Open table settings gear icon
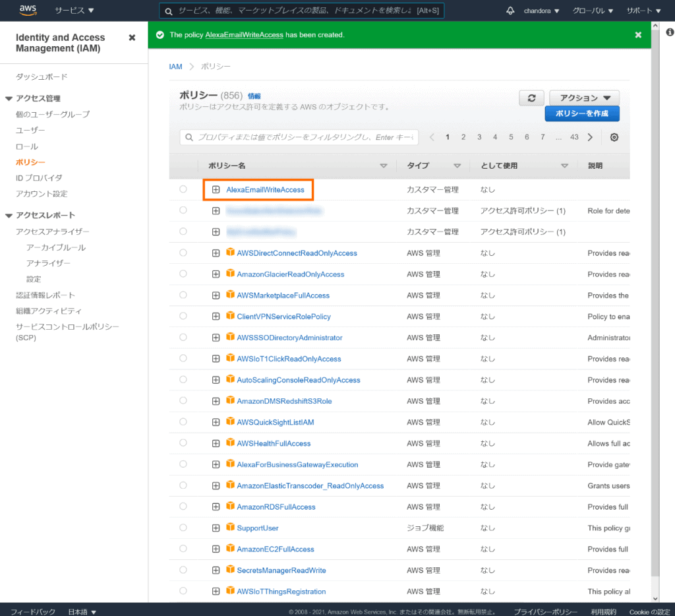The image size is (675, 616). (614, 137)
